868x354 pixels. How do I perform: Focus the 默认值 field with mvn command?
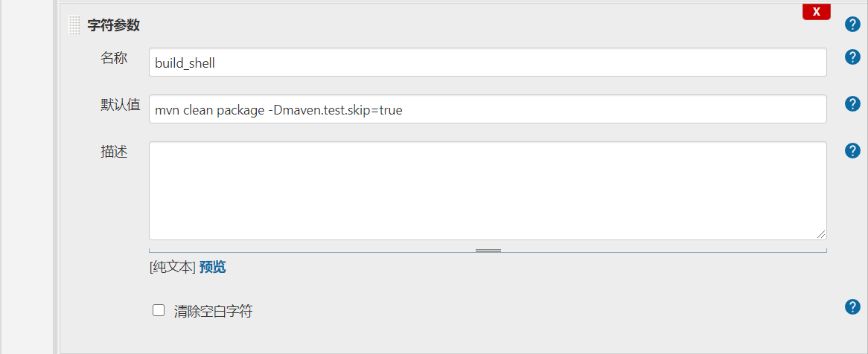[488, 109]
